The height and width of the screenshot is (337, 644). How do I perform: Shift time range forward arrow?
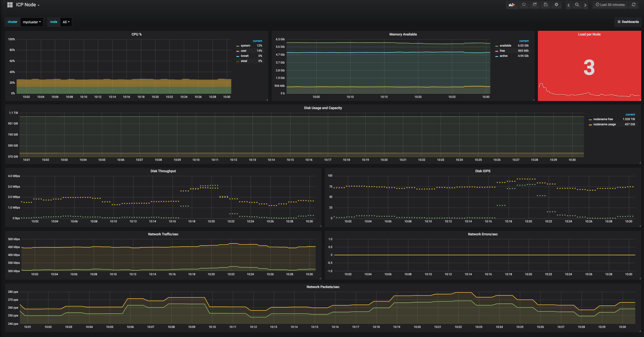pyautogui.click(x=585, y=5)
